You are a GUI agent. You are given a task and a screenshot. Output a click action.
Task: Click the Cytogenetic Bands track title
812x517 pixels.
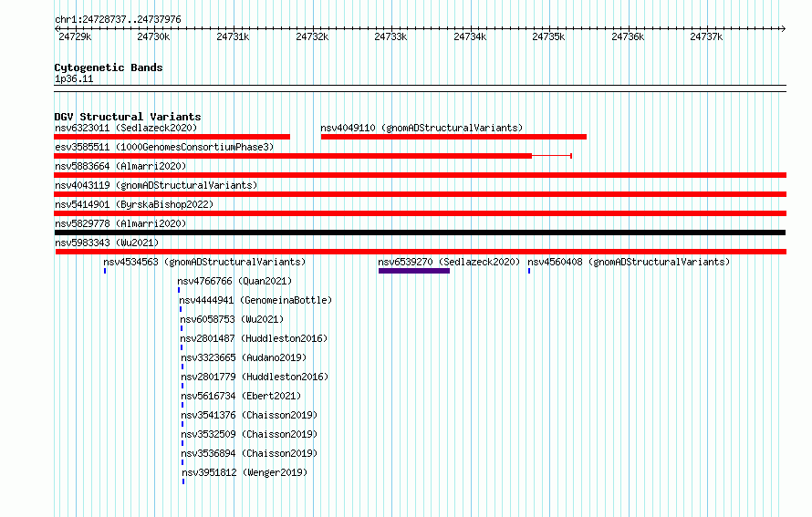click(x=109, y=67)
